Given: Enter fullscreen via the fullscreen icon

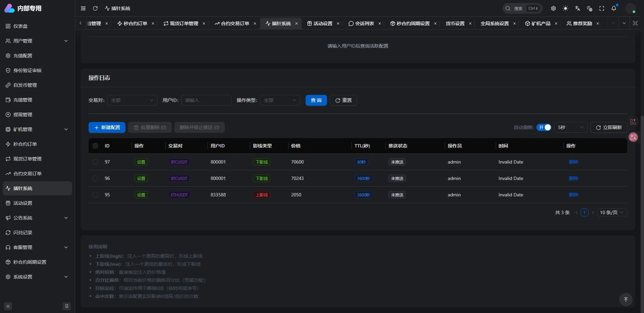Looking at the screenshot, I should point(602,8).
